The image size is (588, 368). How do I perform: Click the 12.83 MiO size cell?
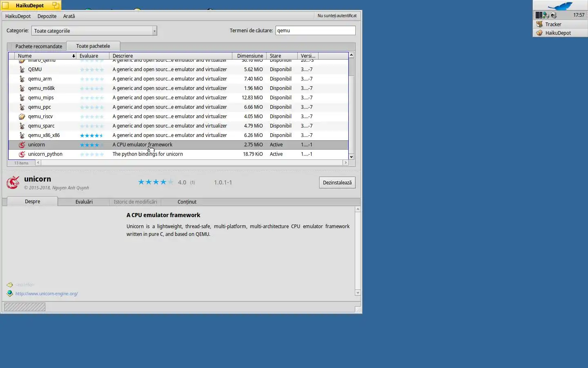(x=252, y=98)
